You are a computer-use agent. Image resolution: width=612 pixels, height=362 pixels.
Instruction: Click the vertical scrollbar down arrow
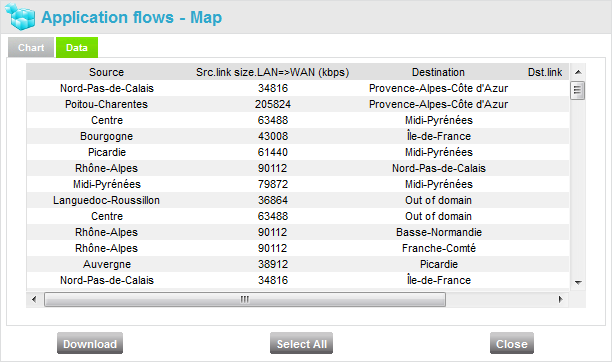point(578,282)
